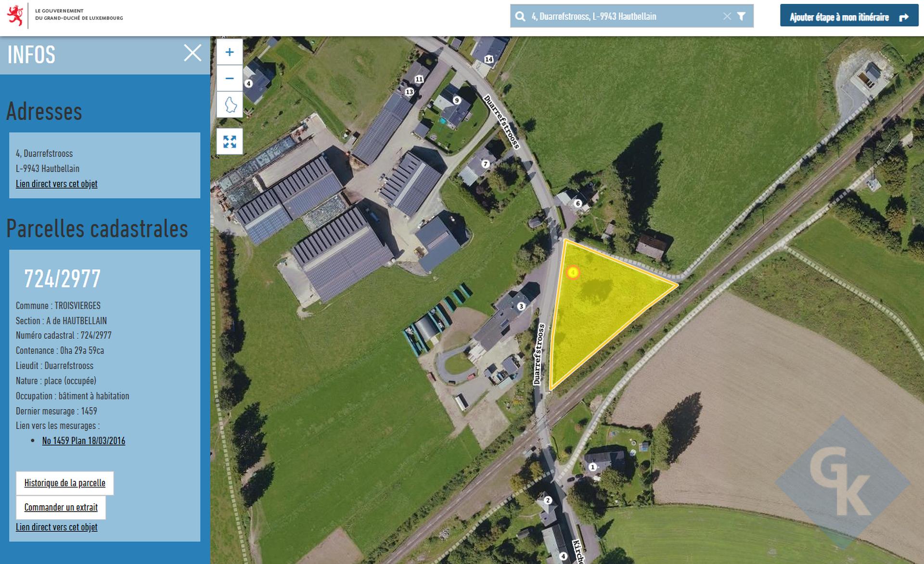Select house number marker 9 on map
The width and height of the screenshot is (924, 564).
tap(457, 101)
